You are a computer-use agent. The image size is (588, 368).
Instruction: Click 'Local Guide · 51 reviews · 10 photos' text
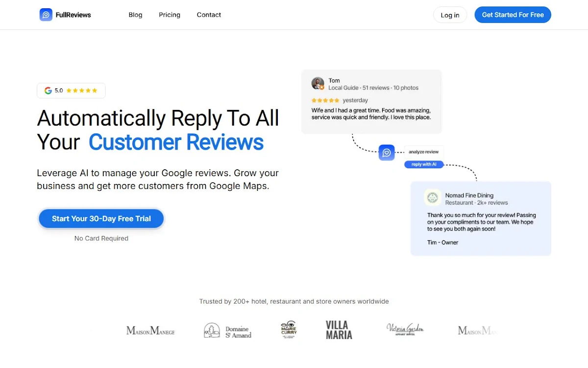(x=373, y=88)
